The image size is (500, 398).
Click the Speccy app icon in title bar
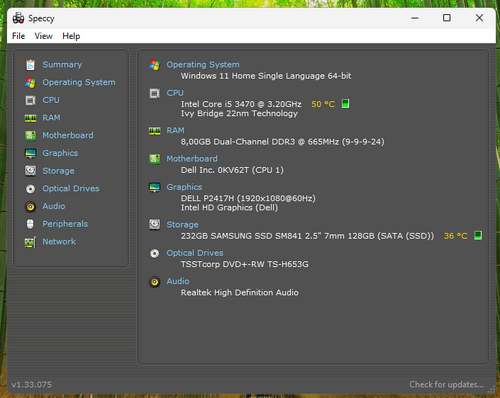(18, 18)
